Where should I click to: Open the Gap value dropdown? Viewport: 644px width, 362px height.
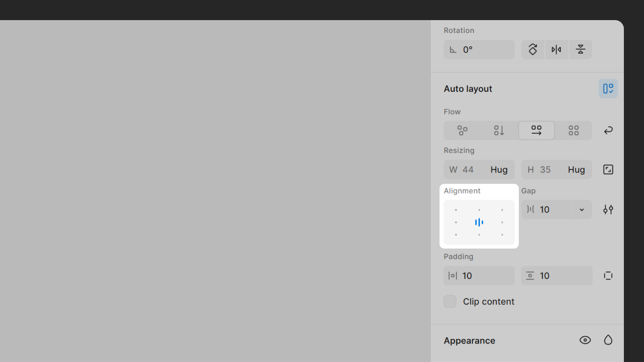pyautogui.click(x=581, y=210)
